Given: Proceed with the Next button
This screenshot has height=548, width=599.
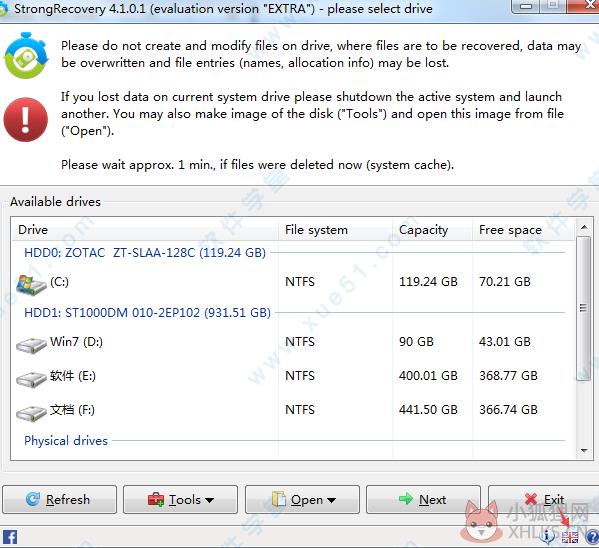Looking at the screenshot, I should [x=423, y=499].
